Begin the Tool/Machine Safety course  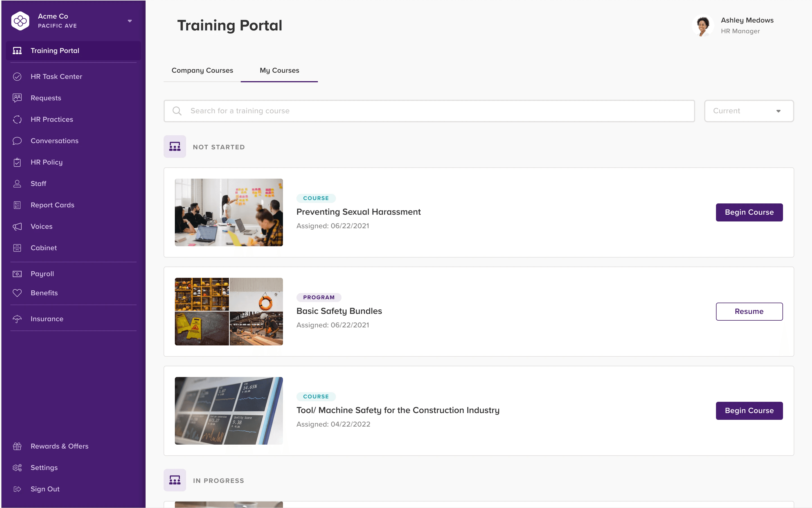pos(749,411)
